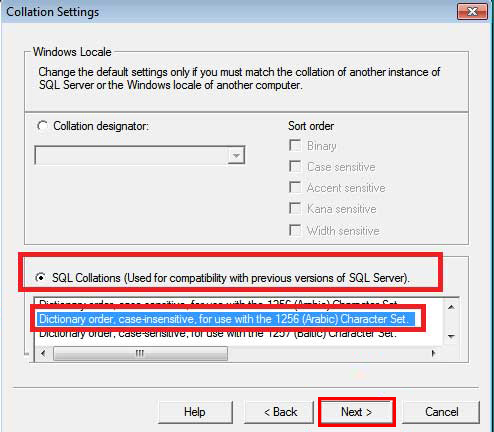Enable the Case sensitive checkbox
The image size is (494, 432).
click(x=295, y=166)
